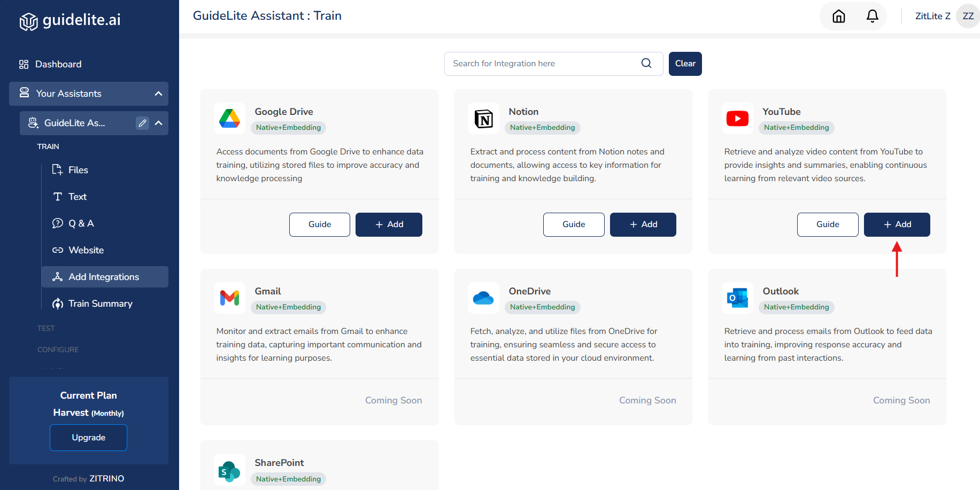
Task: Click the search magnifier icon
Action: click(x=646, y=63)
